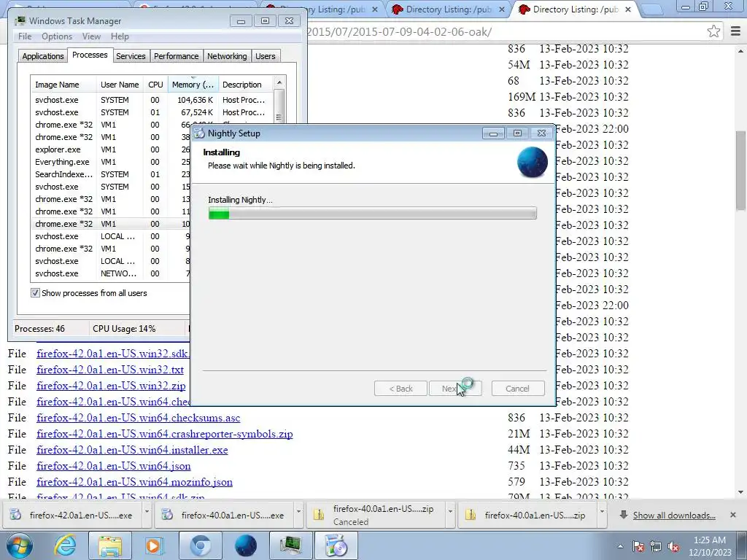Click Show all downloads link
Screen dimensions: 747x560
click(674, 516)
